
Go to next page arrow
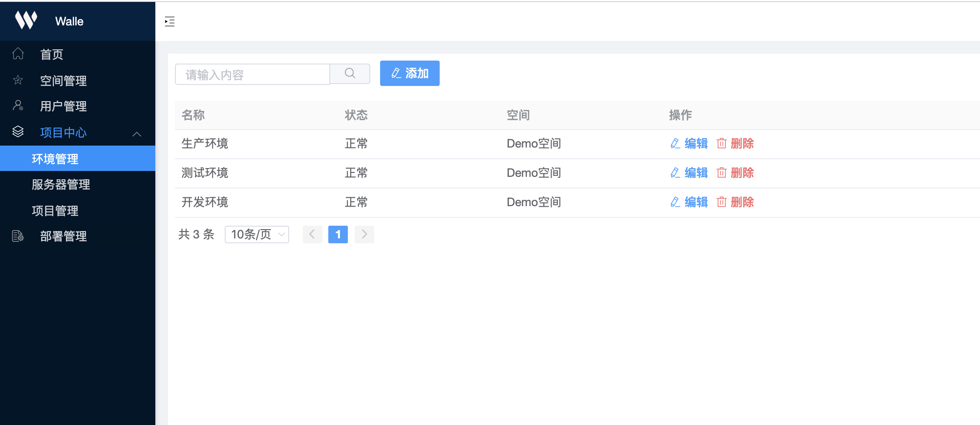(364, 234)
